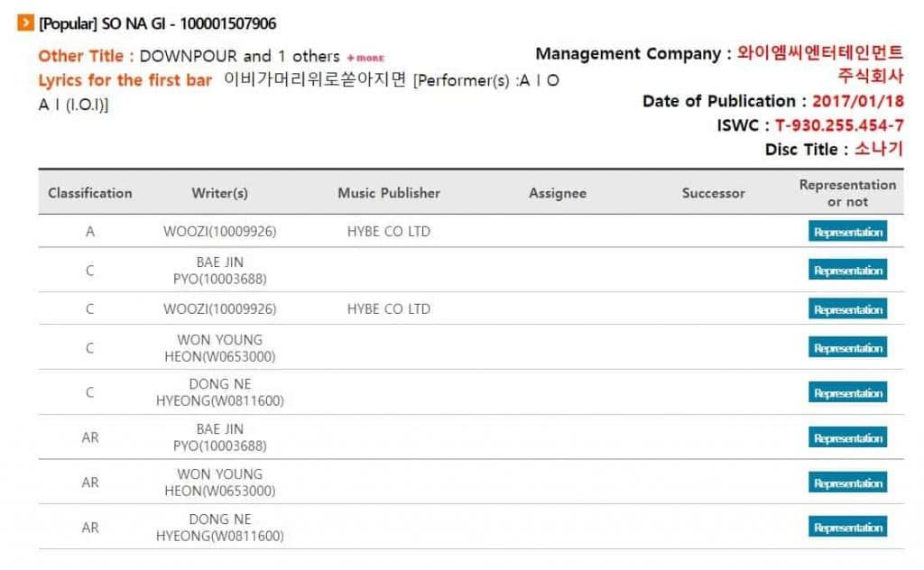Select the Writer(s) column header
Screen dimensions: 924x570
(219, 193)
